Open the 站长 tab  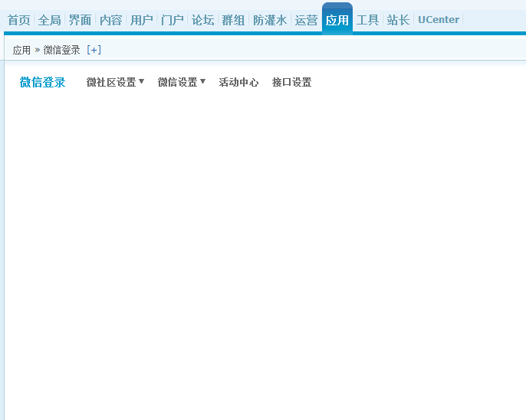(x=398, y=20)
